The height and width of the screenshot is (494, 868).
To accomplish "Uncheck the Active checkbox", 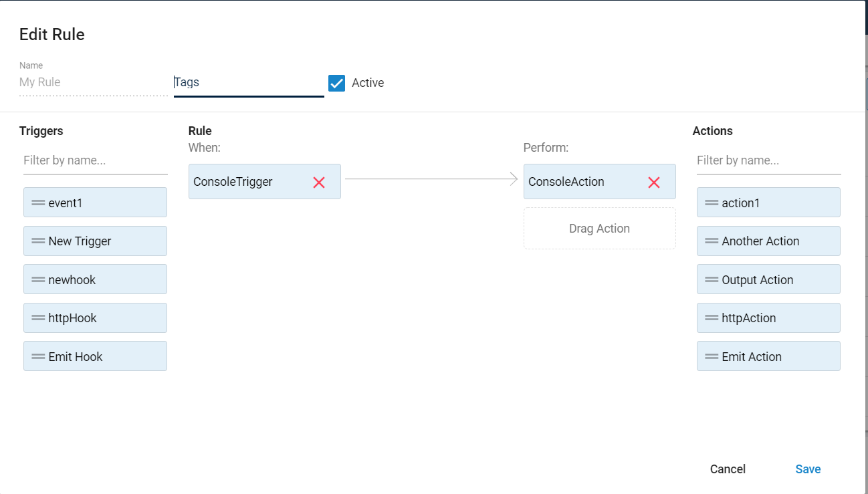I will pyautogui.click(x=336, y=83).
